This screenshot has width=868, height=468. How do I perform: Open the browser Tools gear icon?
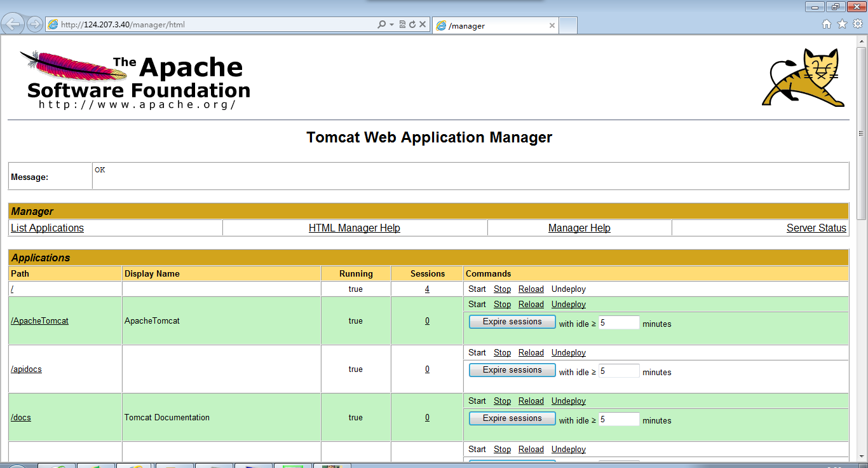point(858,24)
